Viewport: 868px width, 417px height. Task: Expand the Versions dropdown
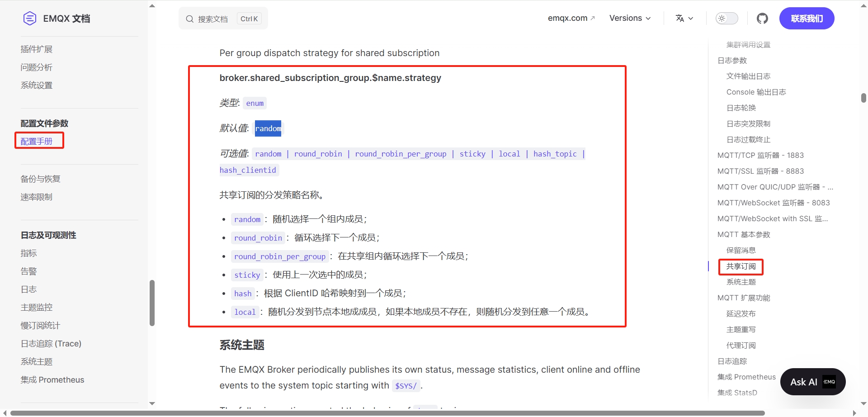(x=630, y=19)
